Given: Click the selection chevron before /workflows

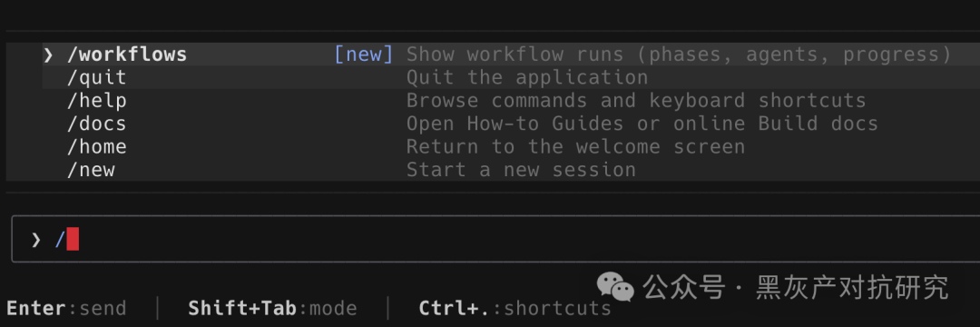Looking at the screenshot, I should coord(48,55).
